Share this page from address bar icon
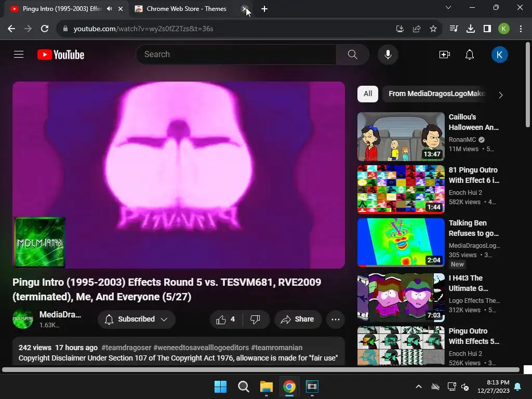Viewport: 532px width, 399px height. pos(417,29)
